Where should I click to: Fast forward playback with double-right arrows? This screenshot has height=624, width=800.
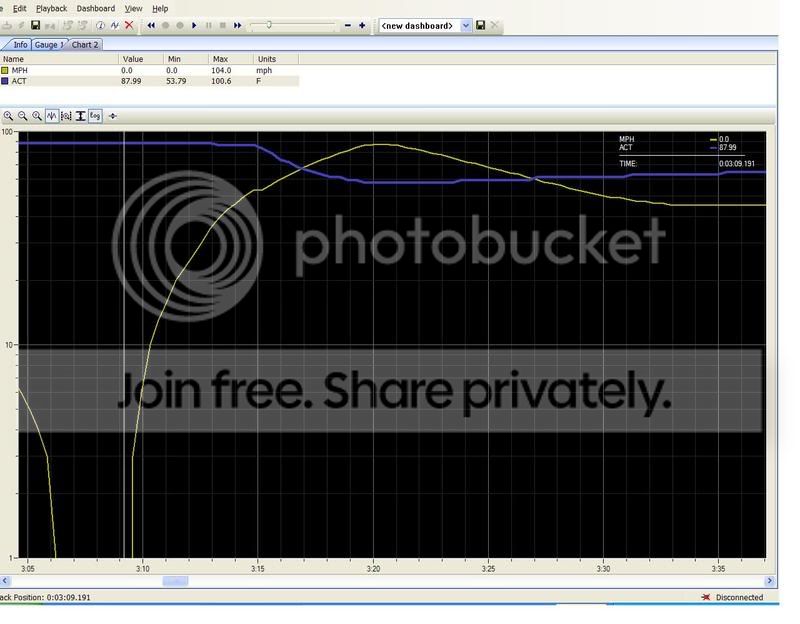[x=237, y=25]
